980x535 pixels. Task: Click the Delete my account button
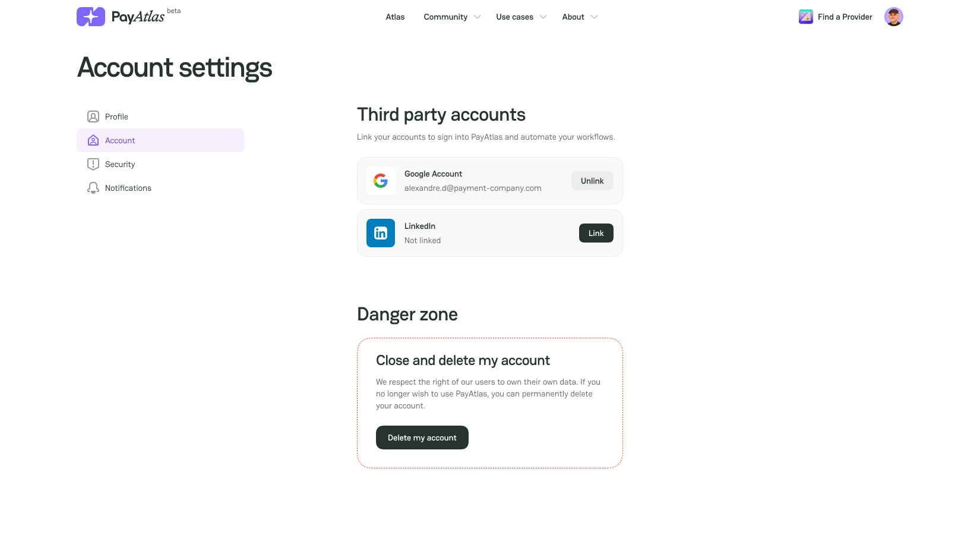[x=422, y=438]
